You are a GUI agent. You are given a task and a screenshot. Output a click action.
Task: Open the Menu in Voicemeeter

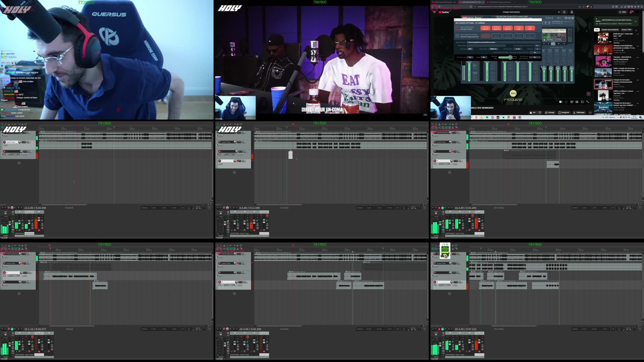(559, 18)
